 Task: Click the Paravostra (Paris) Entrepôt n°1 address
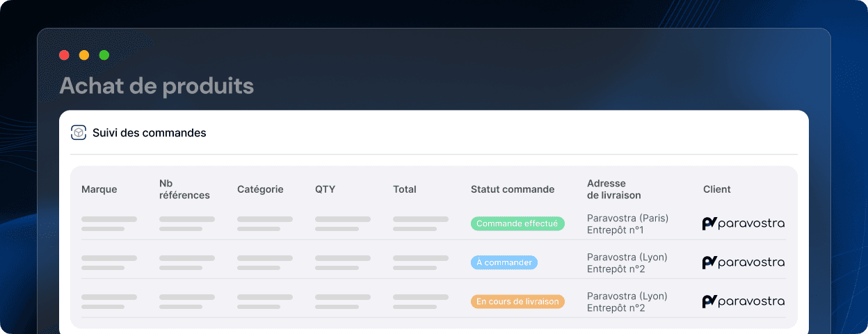point(627,224)
